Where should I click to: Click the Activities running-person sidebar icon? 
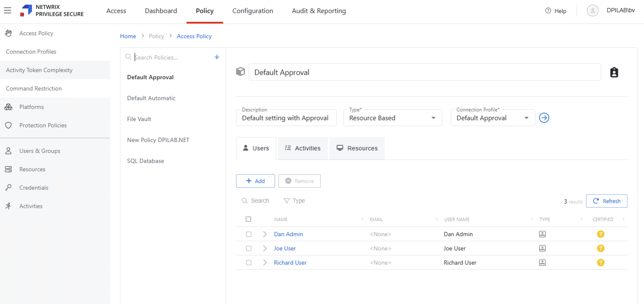pyautogui.click(x=8, y=206)
